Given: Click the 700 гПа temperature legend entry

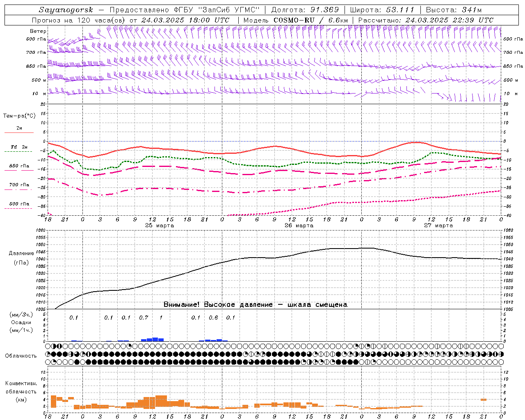Looking at the screenshot, I should click(x=19, y=185).
